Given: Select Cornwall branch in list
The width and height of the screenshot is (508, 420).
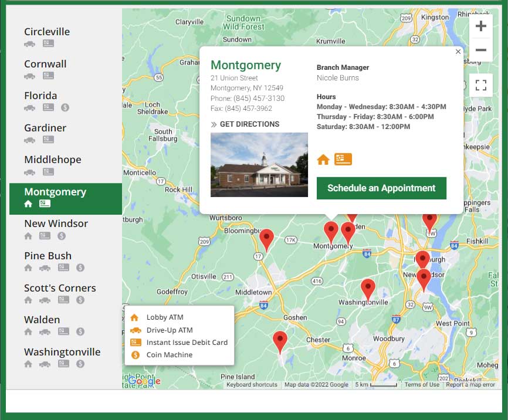Looking at the screenshot, I should pyautogui.click(x=45, y=64).
